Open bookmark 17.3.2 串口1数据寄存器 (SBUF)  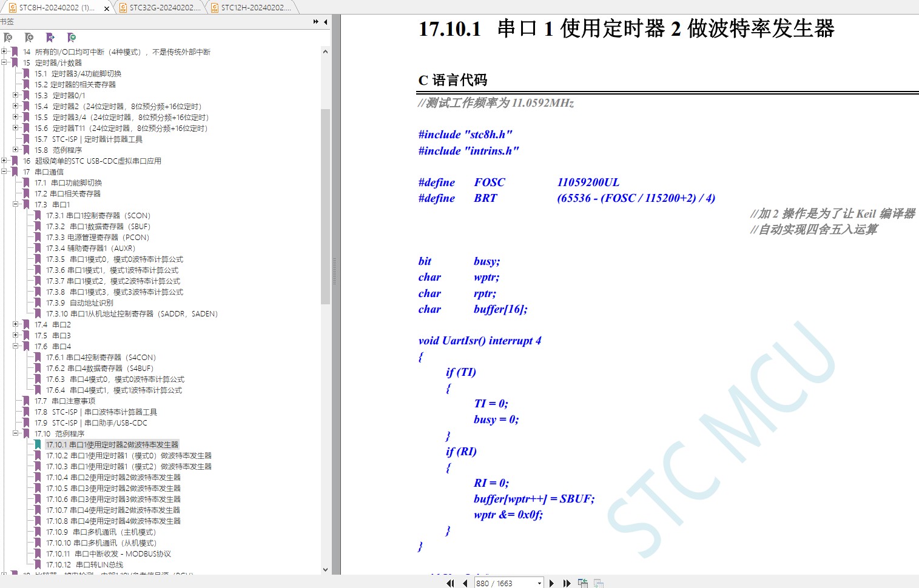coord(98,227)
